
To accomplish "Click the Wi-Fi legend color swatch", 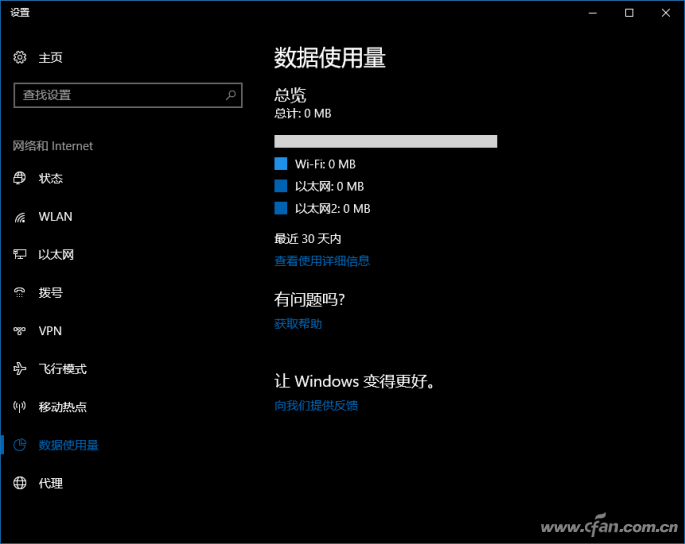I will pos(280,164).
